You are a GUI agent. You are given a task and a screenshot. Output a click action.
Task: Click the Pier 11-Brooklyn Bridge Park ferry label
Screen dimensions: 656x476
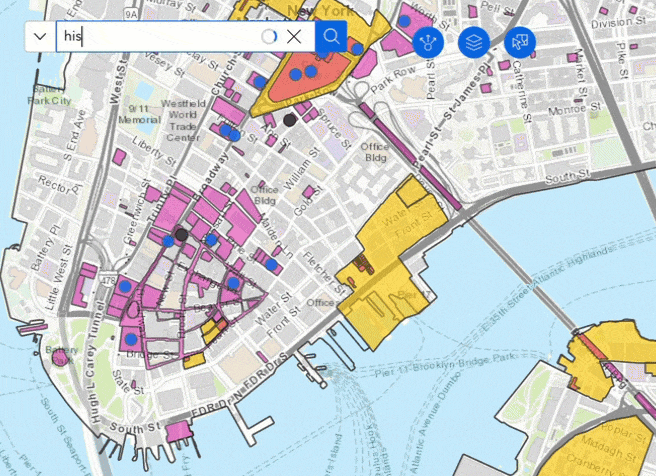[x=445, y=365]
